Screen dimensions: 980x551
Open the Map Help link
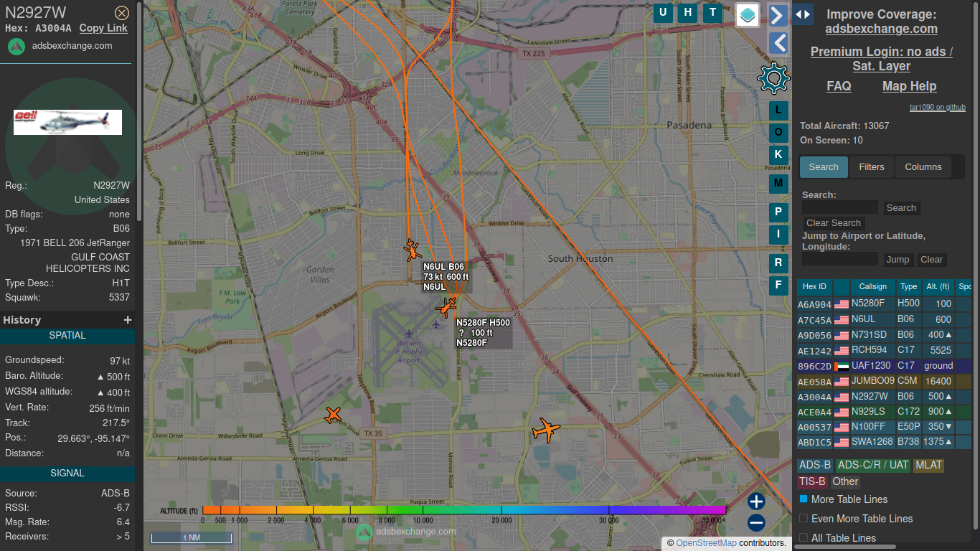(x=909, y=86)
